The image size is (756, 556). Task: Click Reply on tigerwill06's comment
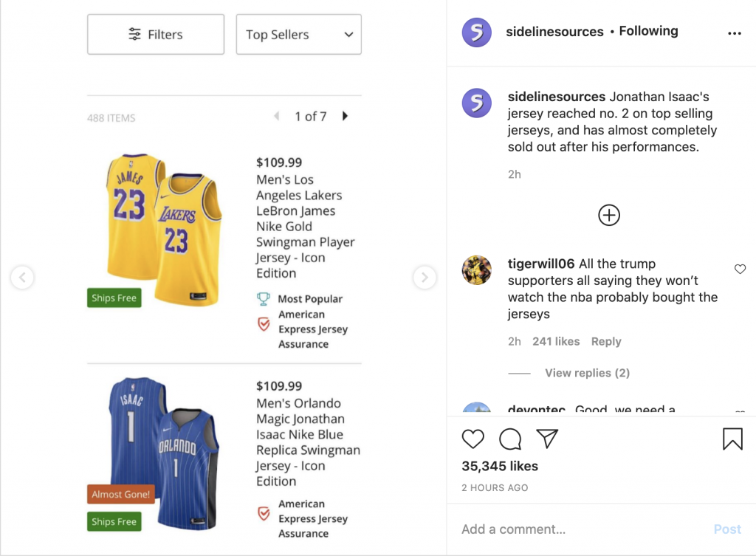pyautogui.click(x=606, y=341)
